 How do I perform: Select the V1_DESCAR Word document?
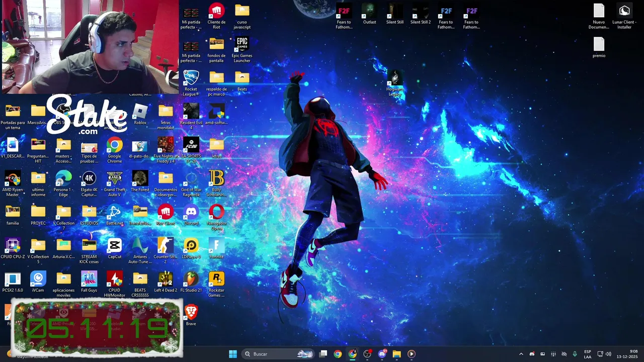click(x=13, y=148)
